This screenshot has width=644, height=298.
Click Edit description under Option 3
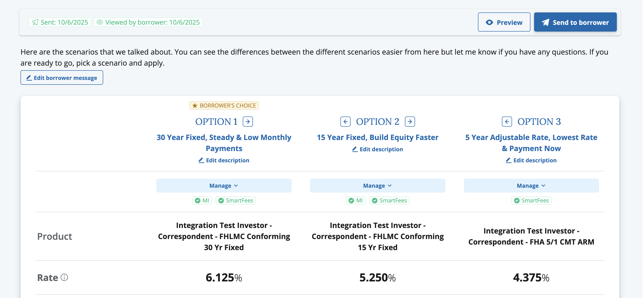point(531,160)
